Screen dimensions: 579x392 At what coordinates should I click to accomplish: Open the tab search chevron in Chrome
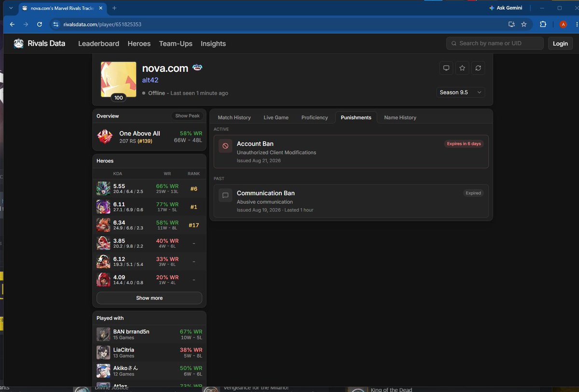[x=11, y=8]
